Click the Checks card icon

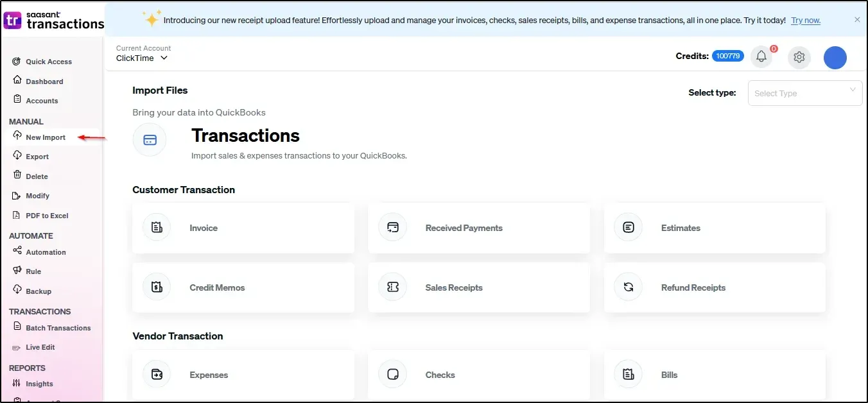point(392,375)
